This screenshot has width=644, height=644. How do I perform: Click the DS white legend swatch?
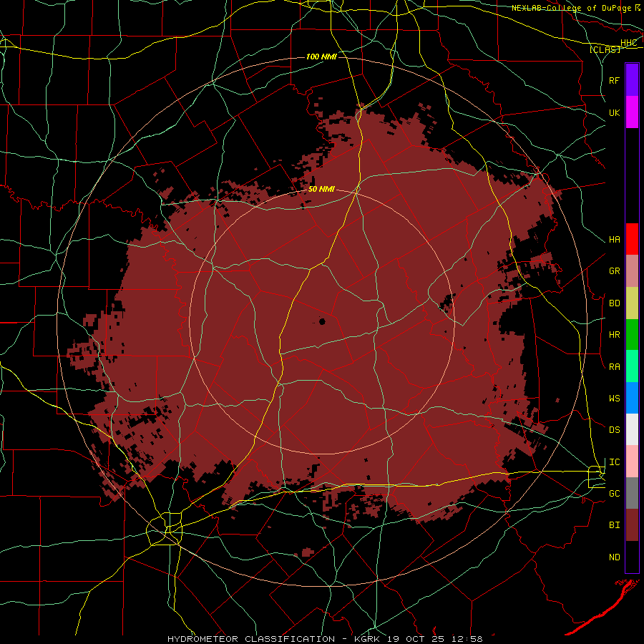632,429
